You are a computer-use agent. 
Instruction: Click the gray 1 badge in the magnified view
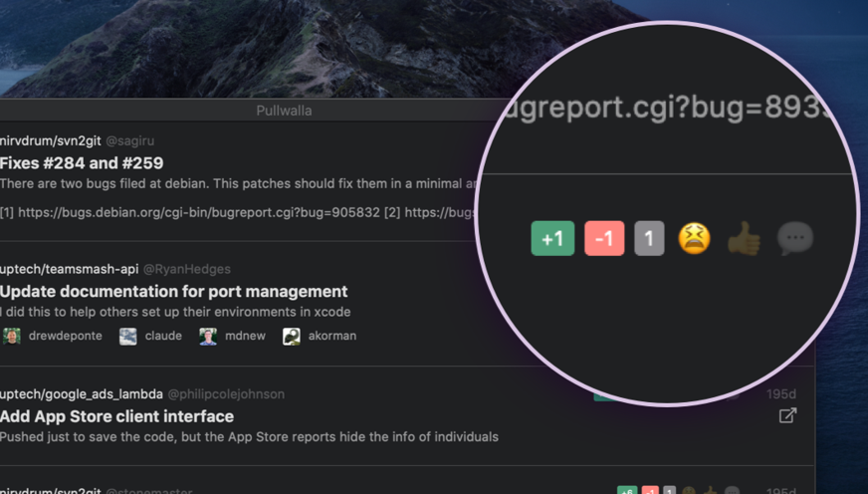pos(649,238)
